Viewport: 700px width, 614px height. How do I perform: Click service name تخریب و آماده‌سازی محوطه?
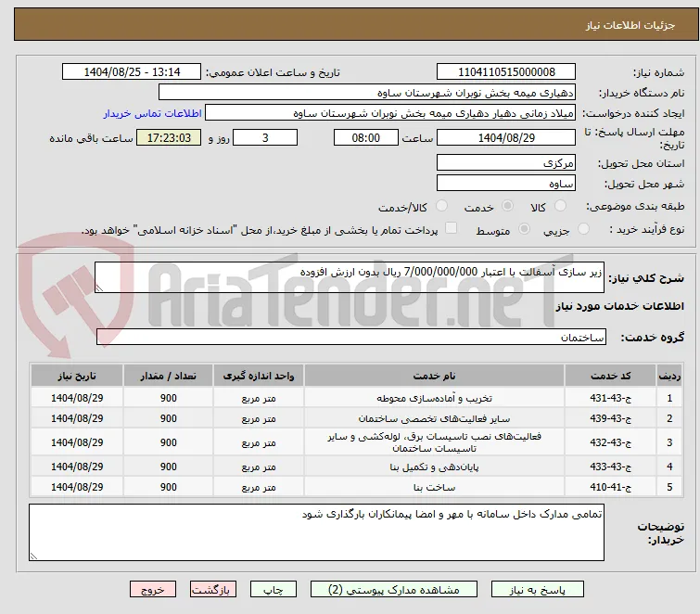tap(435, 398)
